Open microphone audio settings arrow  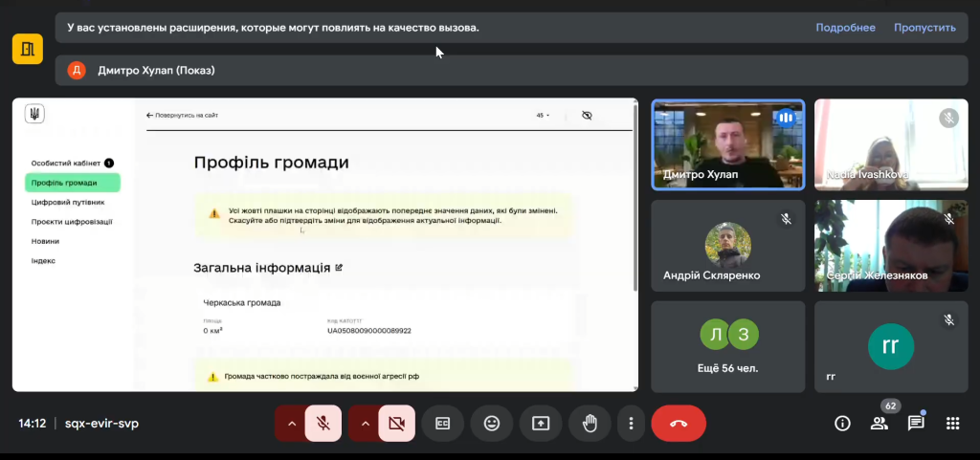tap(291, 423)
